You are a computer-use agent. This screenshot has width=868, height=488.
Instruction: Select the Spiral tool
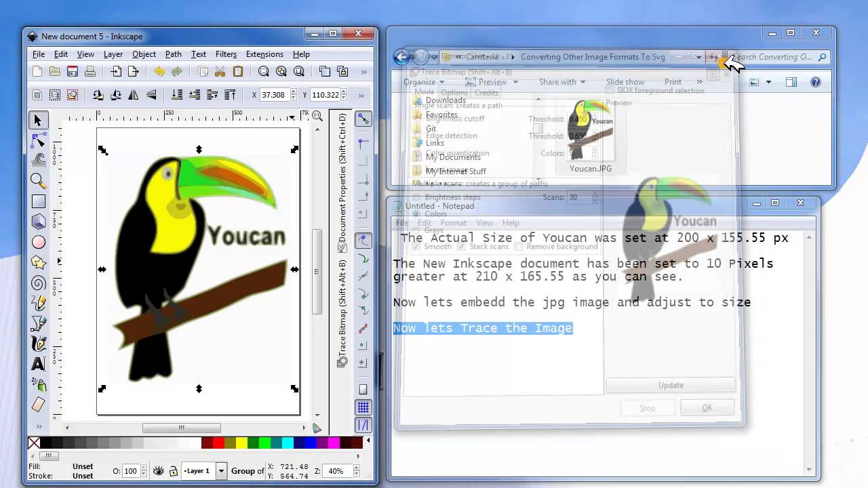[x=38, y=281]
